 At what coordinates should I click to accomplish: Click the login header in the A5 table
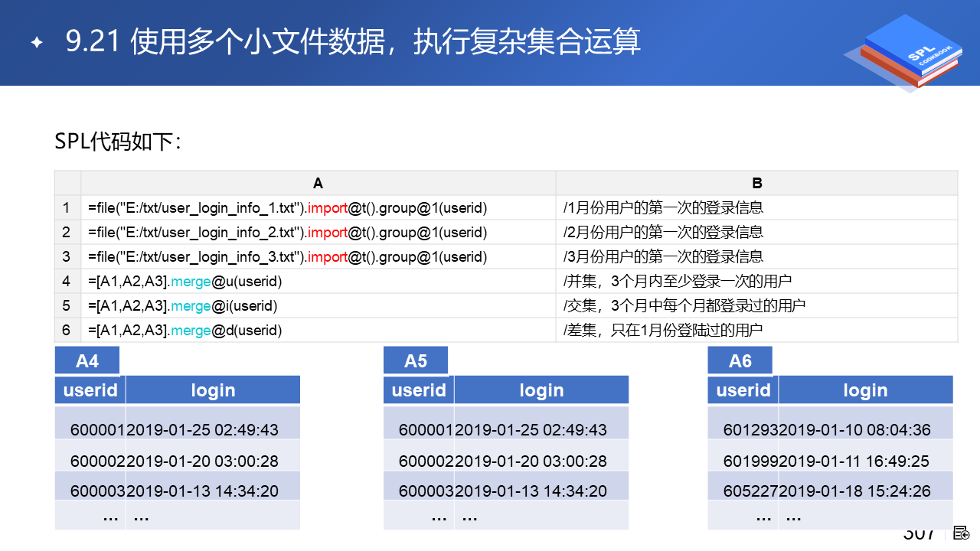[541, 390]
